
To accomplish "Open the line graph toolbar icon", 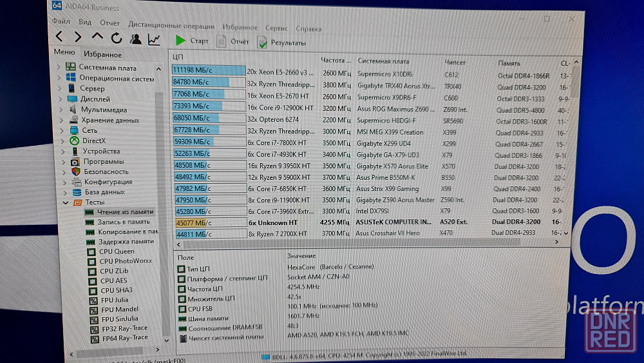I will click(x=154, y=39).
